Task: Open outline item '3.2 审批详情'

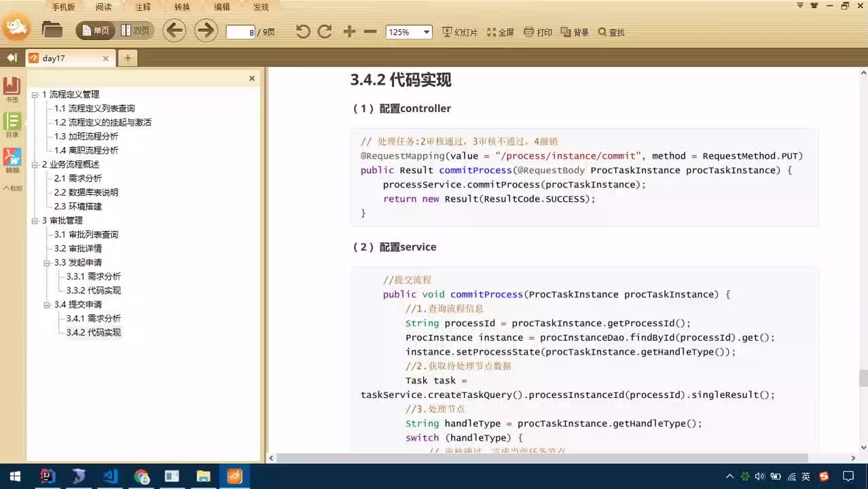Action: pos(78,249)
